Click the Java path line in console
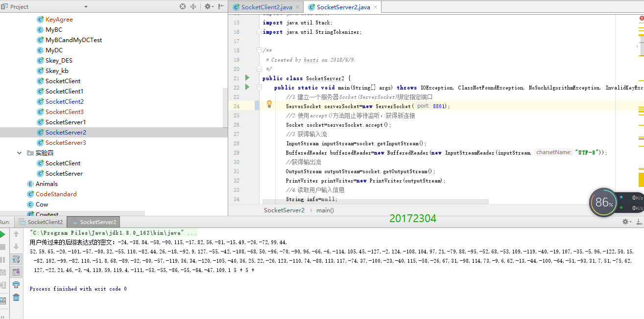 [x=113, y=233]
